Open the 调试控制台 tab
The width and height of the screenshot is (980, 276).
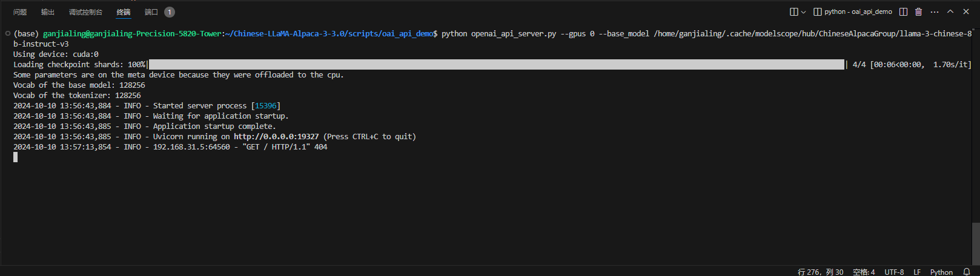click(x=85, y=12)
